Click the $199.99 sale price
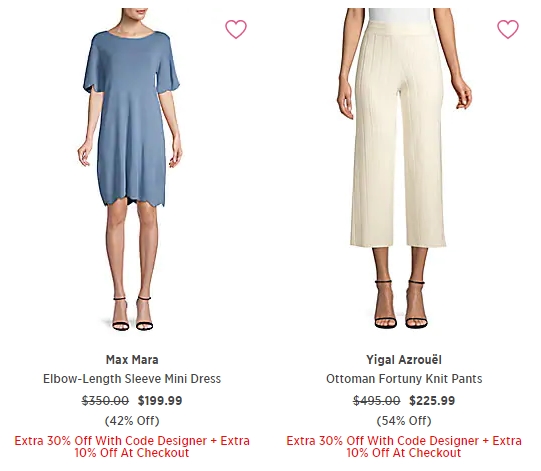541x471 pixels. 160,400
